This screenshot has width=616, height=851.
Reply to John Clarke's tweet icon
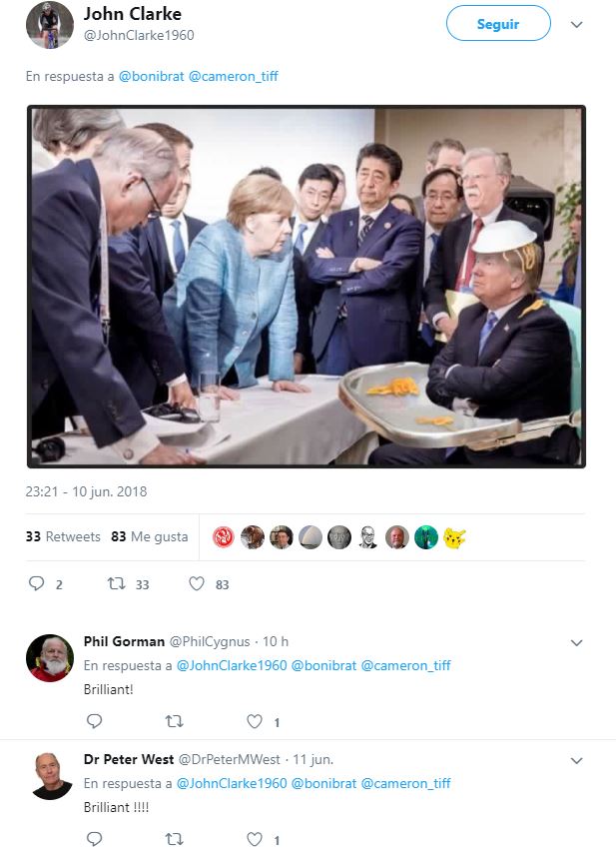[37, 583]
